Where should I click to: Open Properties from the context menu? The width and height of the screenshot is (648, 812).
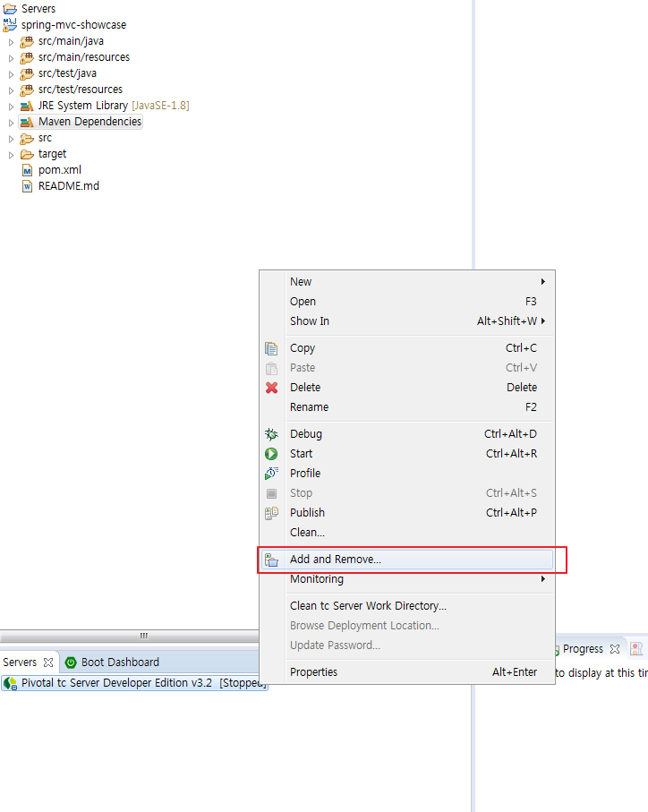pos(407,672)
